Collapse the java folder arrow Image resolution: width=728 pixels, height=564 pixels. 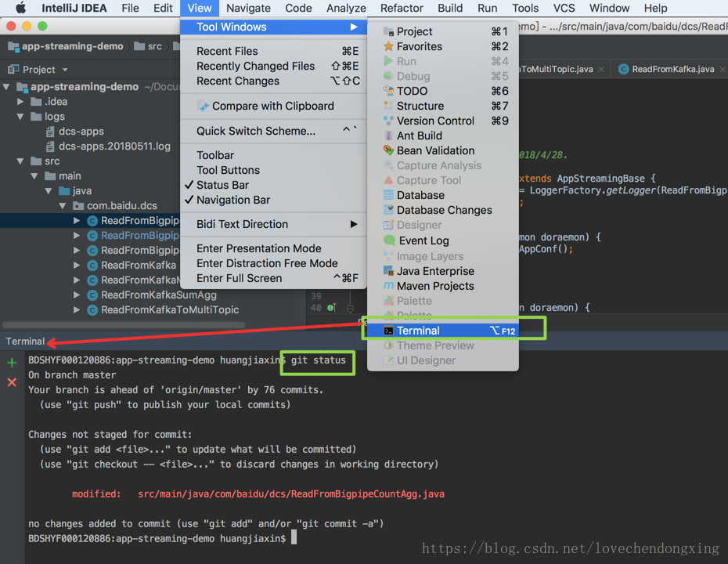click(x=49, y=191)
